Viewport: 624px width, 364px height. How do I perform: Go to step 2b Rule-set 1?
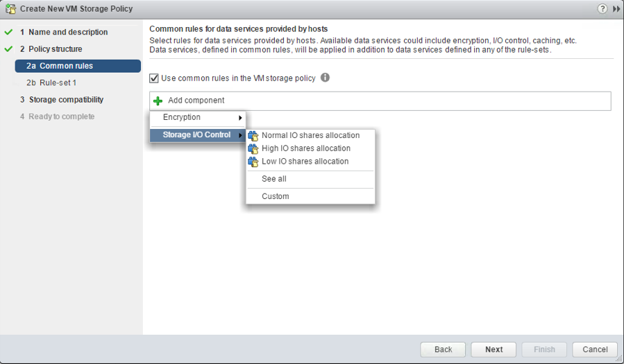[x=58, y=83]
